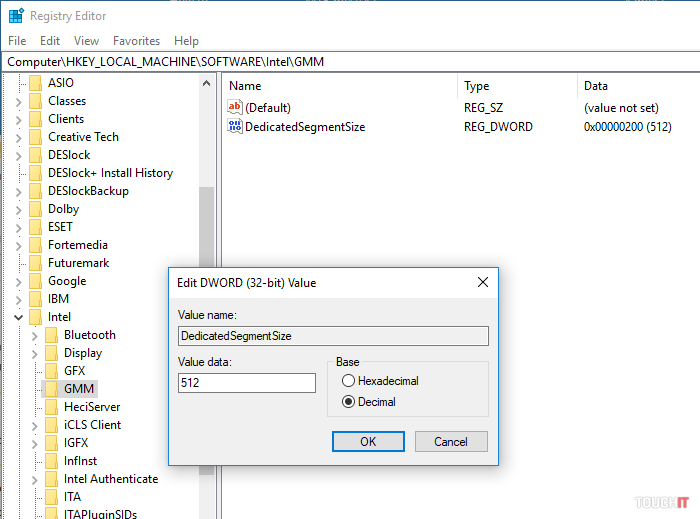Click the Bluetooth key folder icon

52,335
